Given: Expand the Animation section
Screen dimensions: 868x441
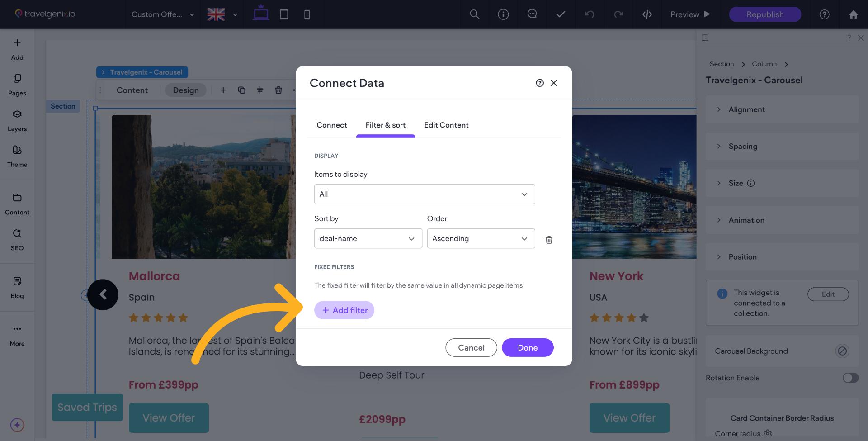Looking at the screenshot, I should (782, 220).
